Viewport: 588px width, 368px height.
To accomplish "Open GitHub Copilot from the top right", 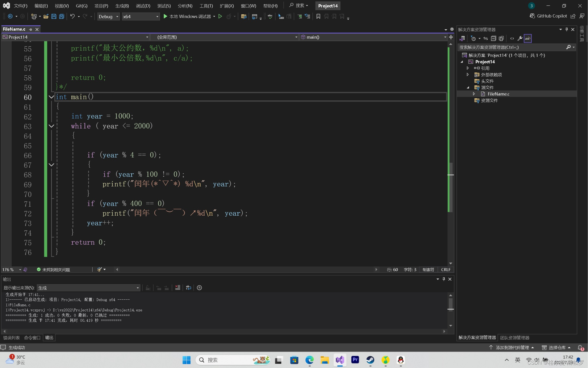I will click(548, 16).
